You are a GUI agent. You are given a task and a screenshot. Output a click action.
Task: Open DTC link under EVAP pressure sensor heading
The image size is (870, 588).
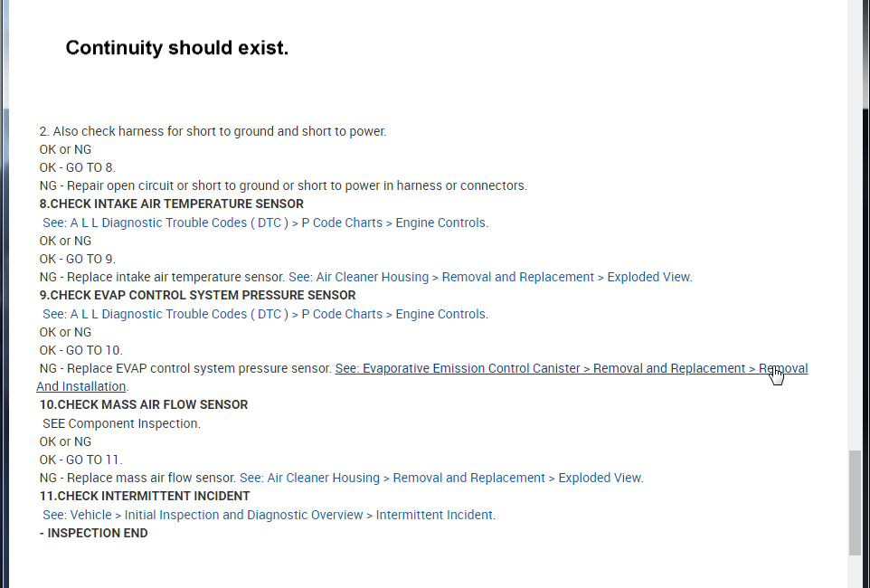(x=264, y=314)
